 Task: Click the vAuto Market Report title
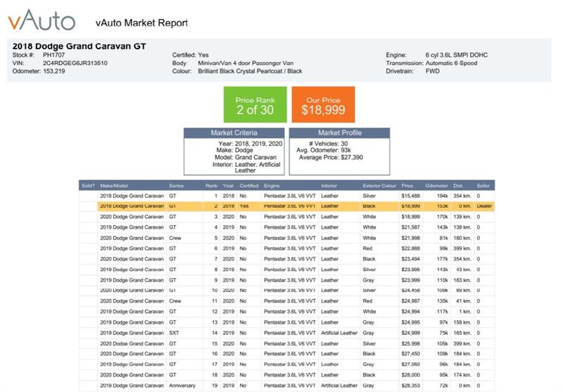[141, 23]
